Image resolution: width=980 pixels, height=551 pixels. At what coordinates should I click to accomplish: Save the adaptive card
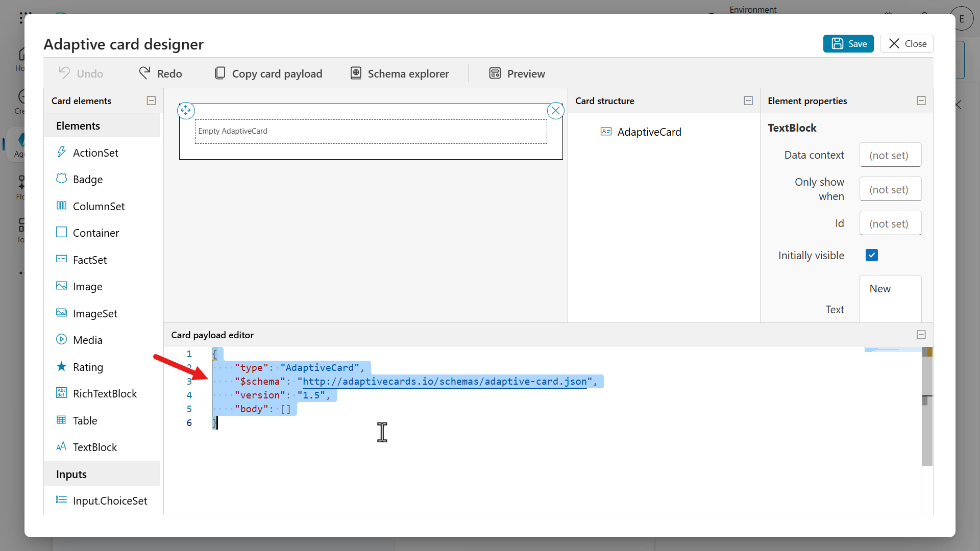(x=848, y=43)
